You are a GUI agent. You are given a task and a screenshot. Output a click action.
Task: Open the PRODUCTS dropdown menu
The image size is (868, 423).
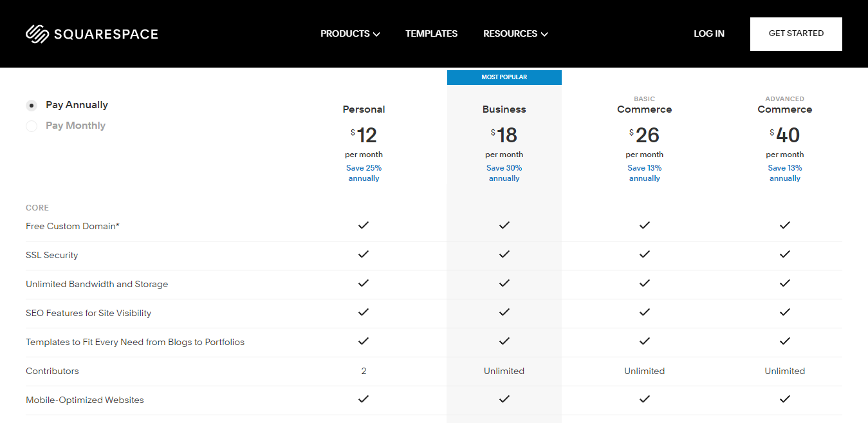(349, 33)
